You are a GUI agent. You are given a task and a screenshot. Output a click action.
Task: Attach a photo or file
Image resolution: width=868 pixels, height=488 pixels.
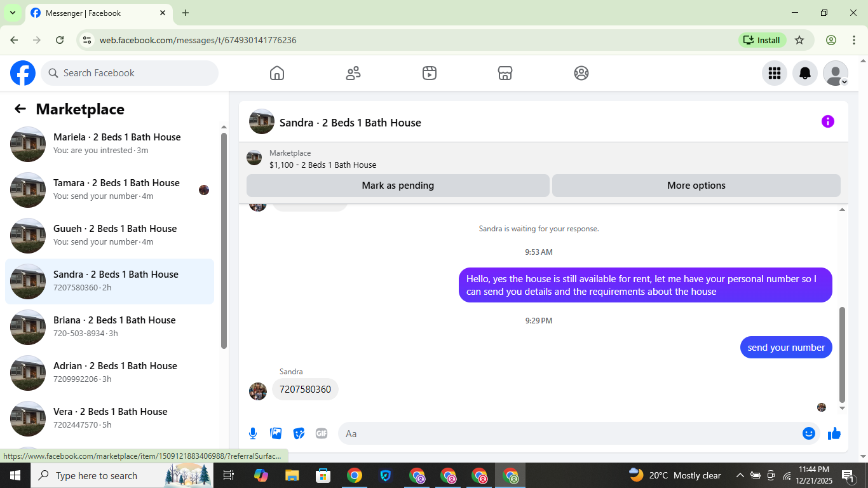276,433
